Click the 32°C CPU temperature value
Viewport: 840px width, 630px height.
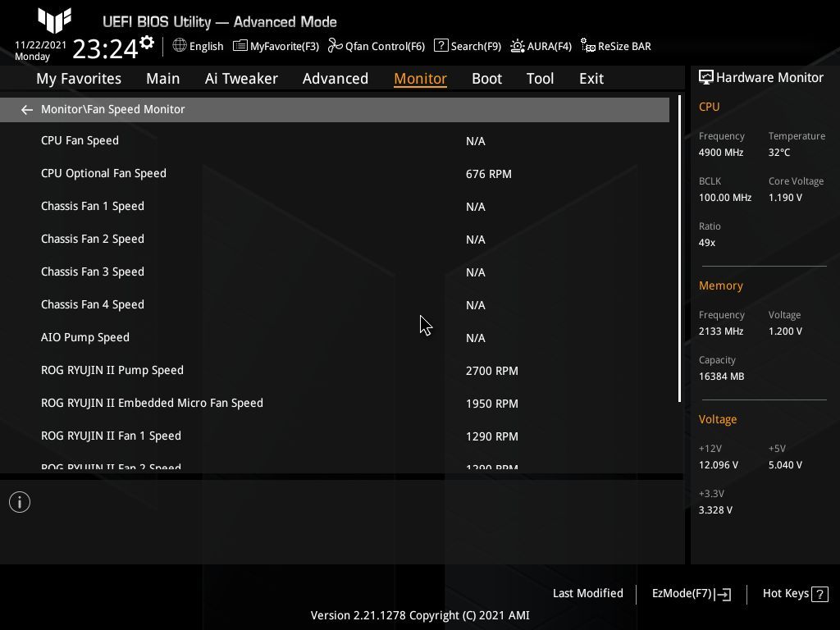[x=779, y=153]
